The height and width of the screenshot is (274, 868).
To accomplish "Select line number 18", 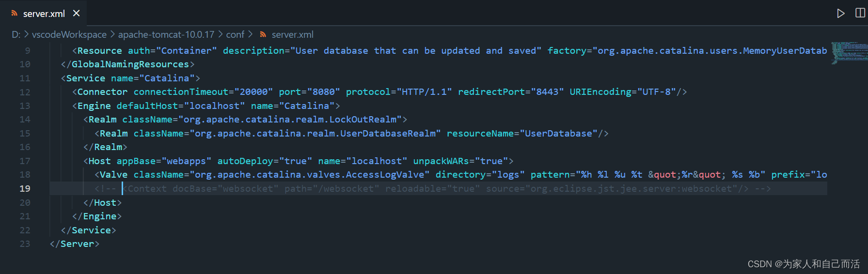I will click(25, 175).
